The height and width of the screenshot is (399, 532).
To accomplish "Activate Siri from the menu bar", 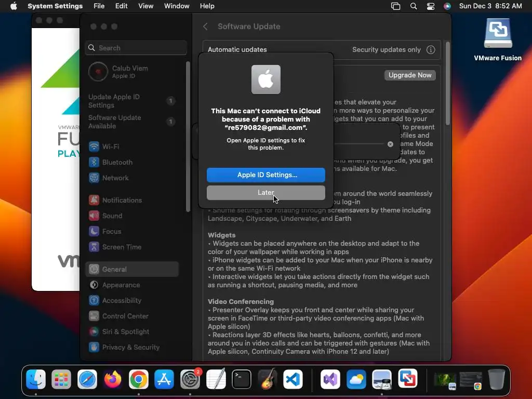I will (447, 6).
